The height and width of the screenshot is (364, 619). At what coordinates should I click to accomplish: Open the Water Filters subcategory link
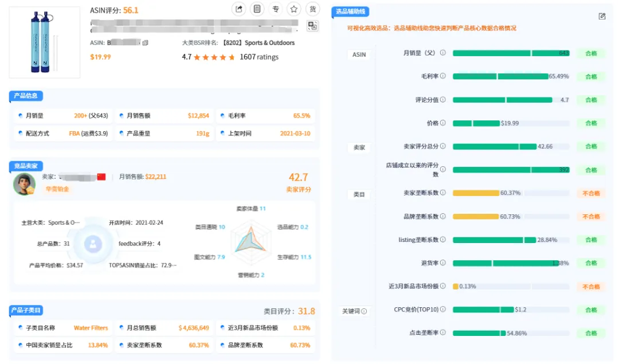click(91, 328)
